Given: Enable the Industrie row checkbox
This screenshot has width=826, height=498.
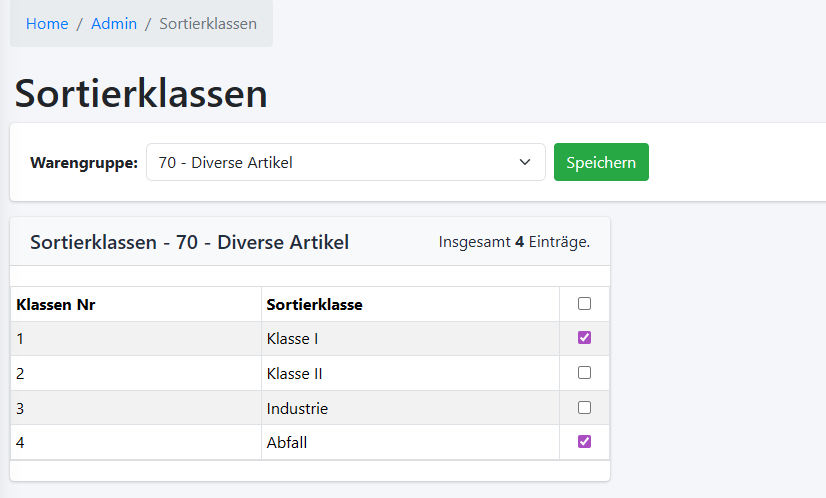Looking at the screenshot, I should [x=585, y=408].
